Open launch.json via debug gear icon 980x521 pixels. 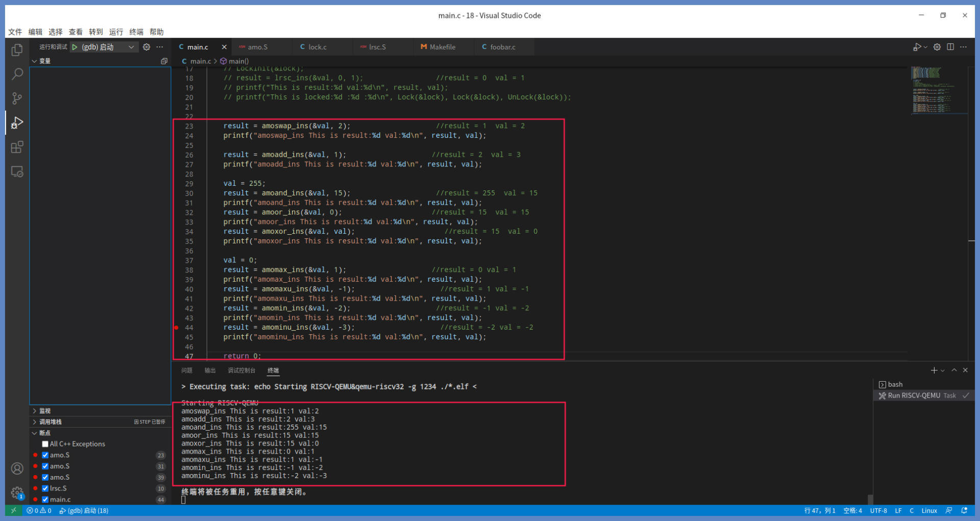click(x=146, y=47)
